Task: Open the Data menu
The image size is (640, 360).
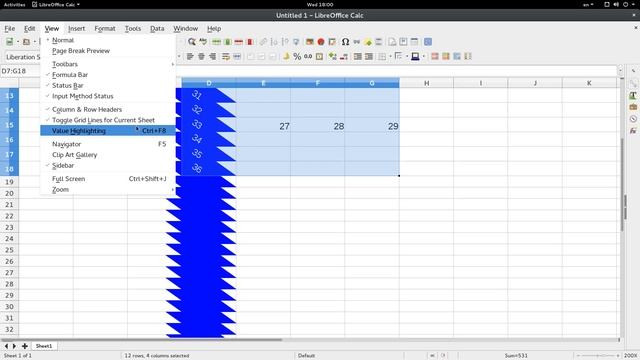Action: (x=157, y=29)
